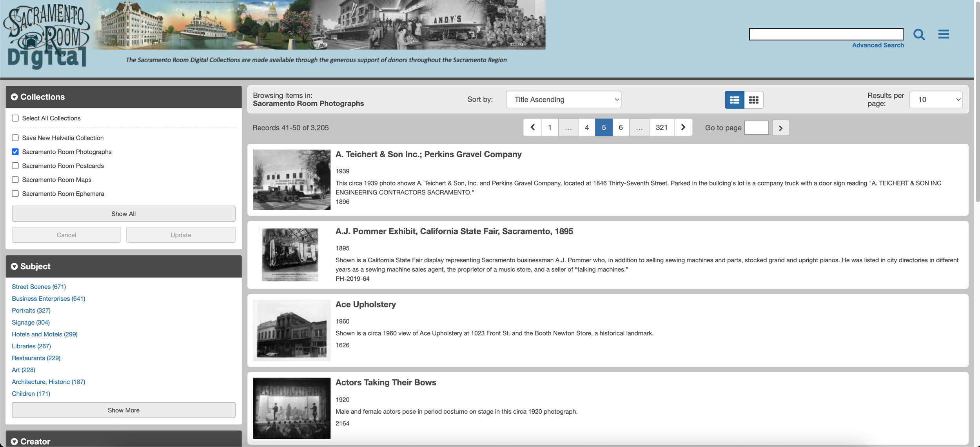This screenshot has height=447, width=980.
Task: Open the Sort by Title Ascending dropdown
Action: [x=563, y=100]
